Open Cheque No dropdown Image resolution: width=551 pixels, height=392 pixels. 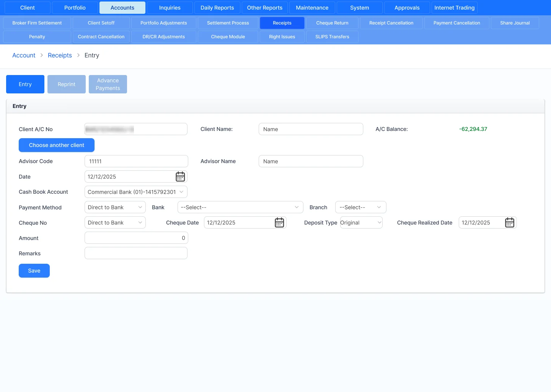(115, 222)
